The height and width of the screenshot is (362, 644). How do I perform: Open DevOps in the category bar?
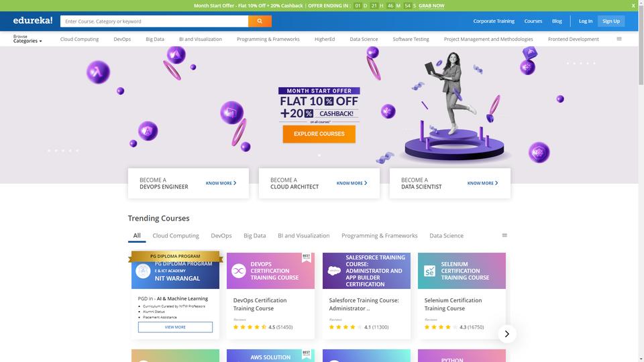tap(122, 39)
